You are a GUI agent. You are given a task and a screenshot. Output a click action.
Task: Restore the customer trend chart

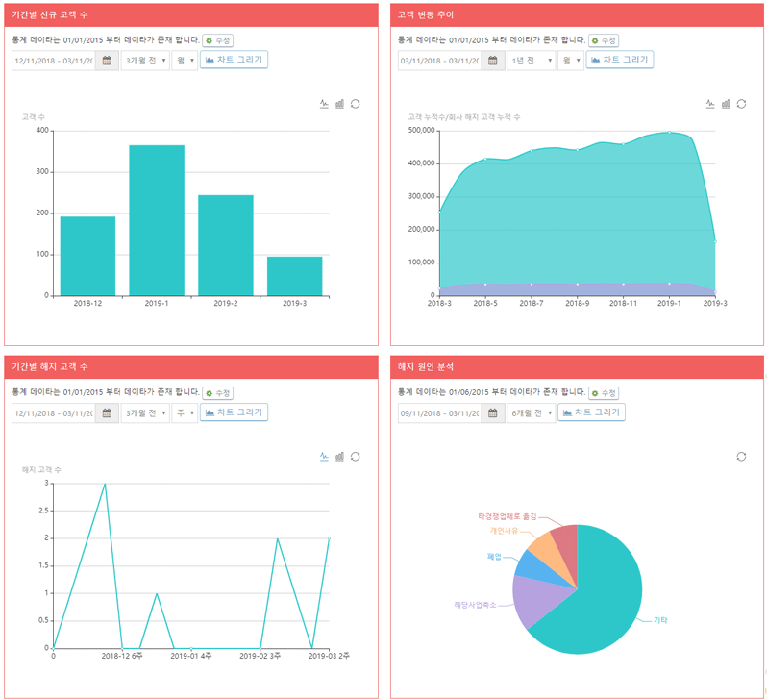point(741,104)
